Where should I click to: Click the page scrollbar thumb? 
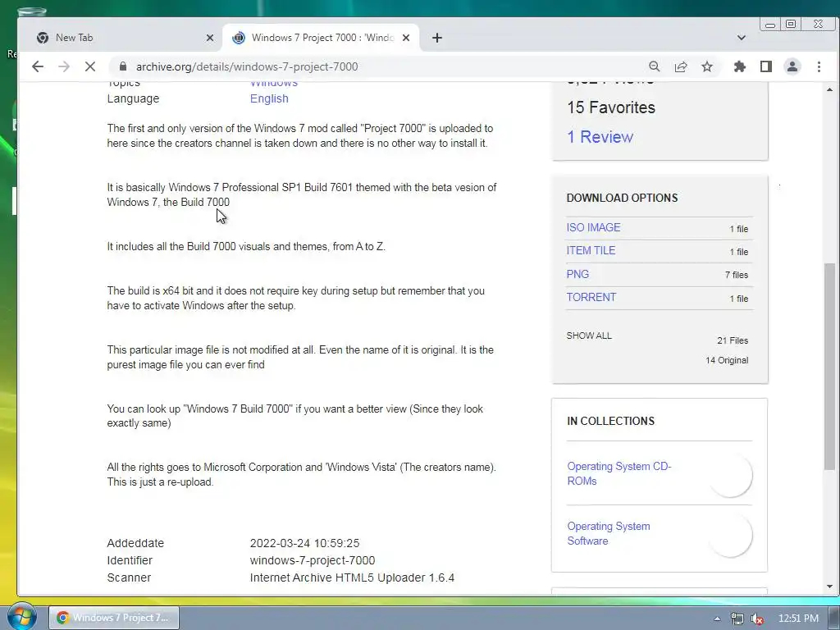829,367
